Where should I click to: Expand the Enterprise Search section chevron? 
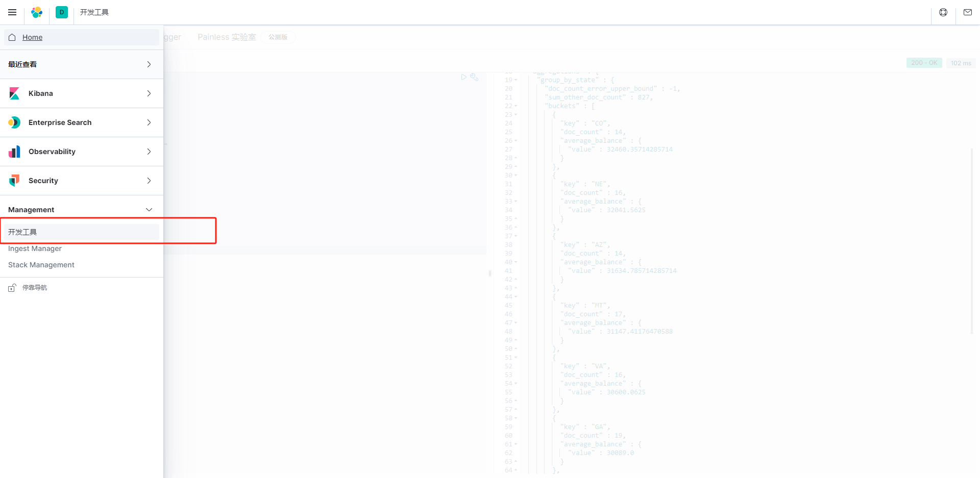[149, 122]
